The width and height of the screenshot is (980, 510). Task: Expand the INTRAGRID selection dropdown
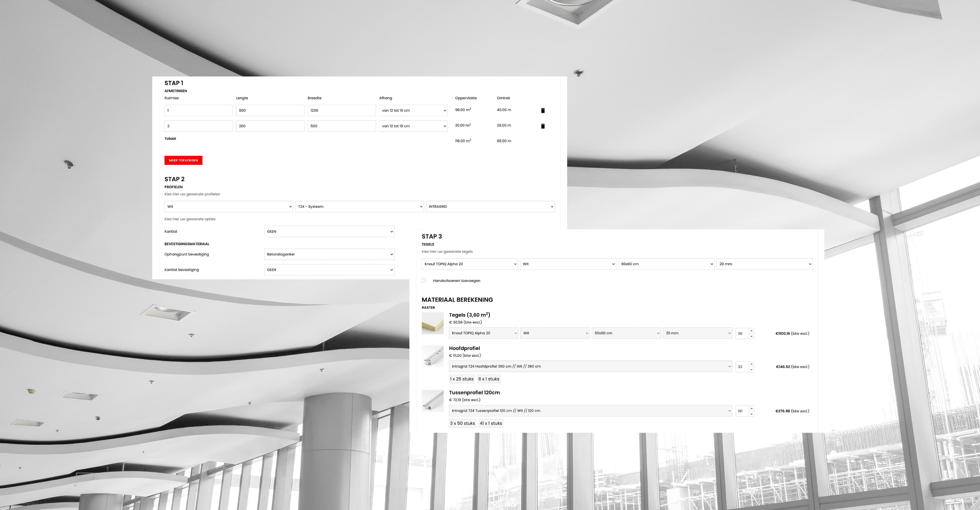tap(490, 206)
